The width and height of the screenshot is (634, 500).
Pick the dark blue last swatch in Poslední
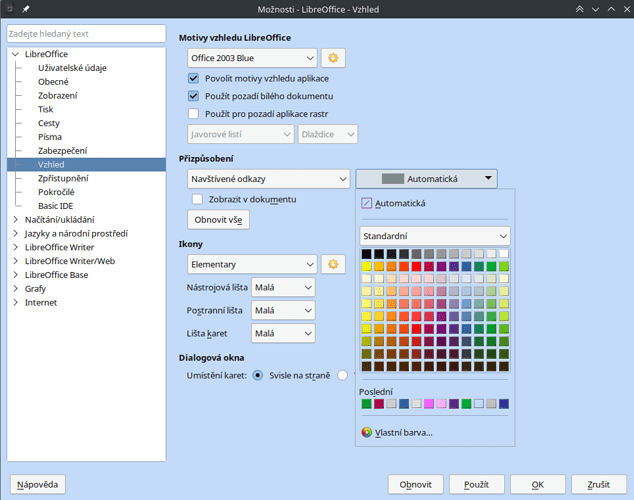pos(504,404)
